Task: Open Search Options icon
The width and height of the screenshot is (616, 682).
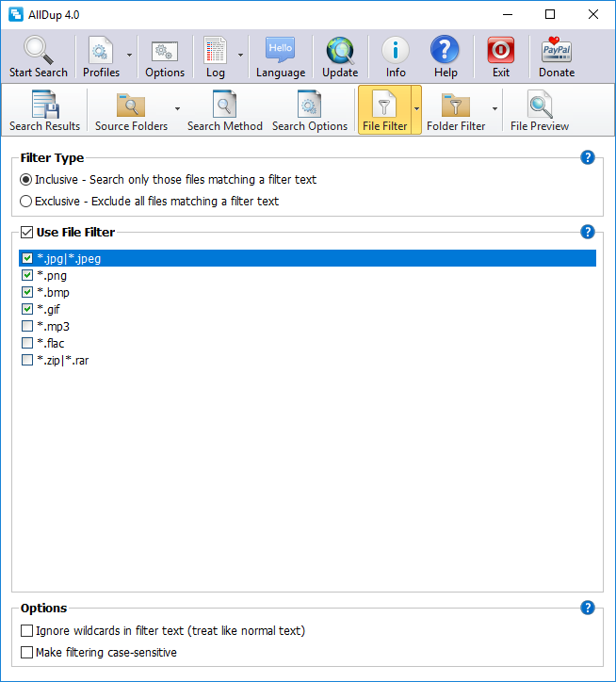Action: 309,104
